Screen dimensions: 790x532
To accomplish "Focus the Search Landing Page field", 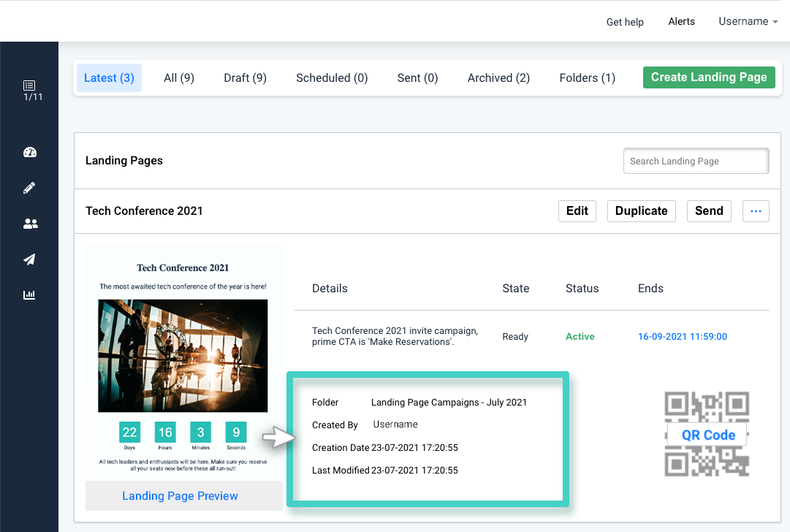I will pyautogui.click(x=696, y=161).
